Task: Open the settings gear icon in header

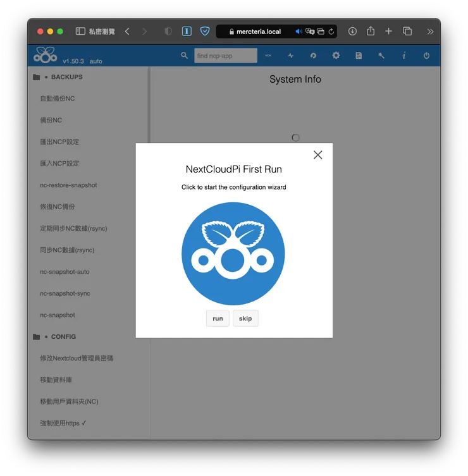Action: tap(336, 56)
